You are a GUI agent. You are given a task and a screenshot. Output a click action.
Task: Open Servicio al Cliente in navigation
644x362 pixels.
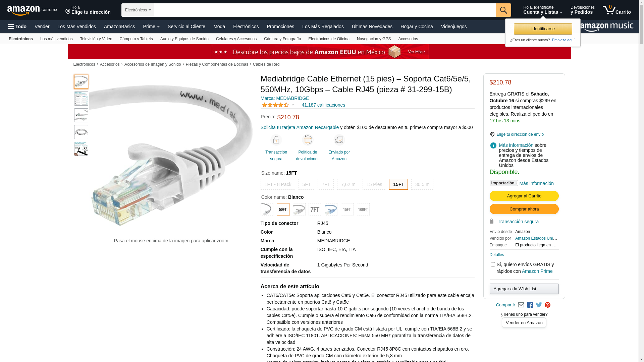[x=186, y=26]
